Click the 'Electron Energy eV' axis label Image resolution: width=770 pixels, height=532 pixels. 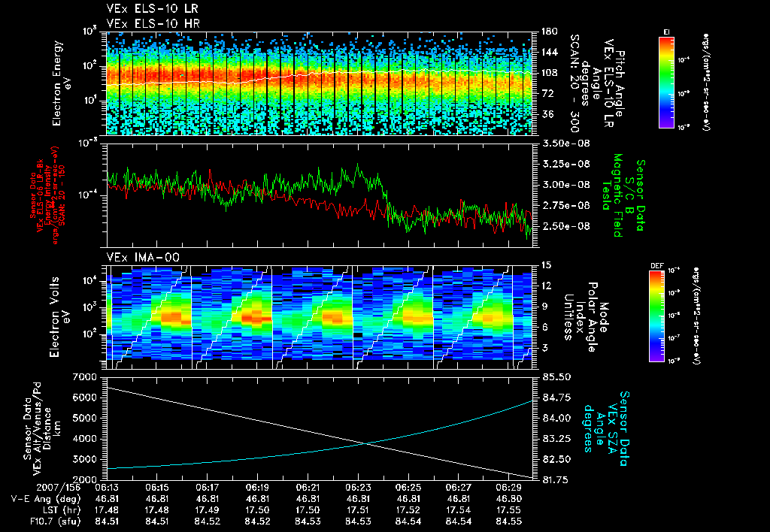click(x=62, y=83)
